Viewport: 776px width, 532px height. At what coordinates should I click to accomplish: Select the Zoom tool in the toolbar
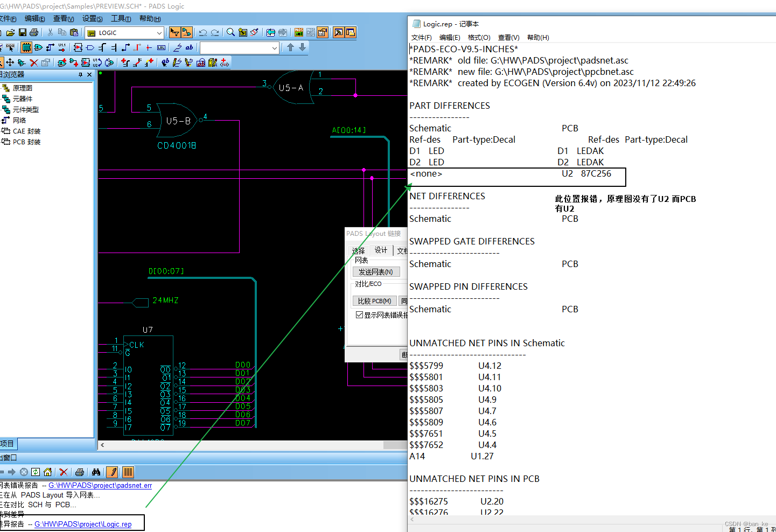tap(230, 32)
